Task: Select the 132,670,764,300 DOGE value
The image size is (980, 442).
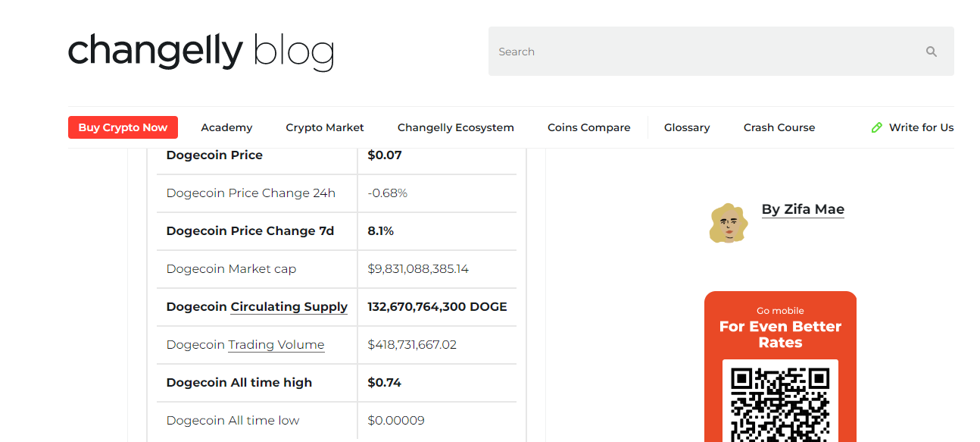Action: pyautogui.click(x=437, y=307)
